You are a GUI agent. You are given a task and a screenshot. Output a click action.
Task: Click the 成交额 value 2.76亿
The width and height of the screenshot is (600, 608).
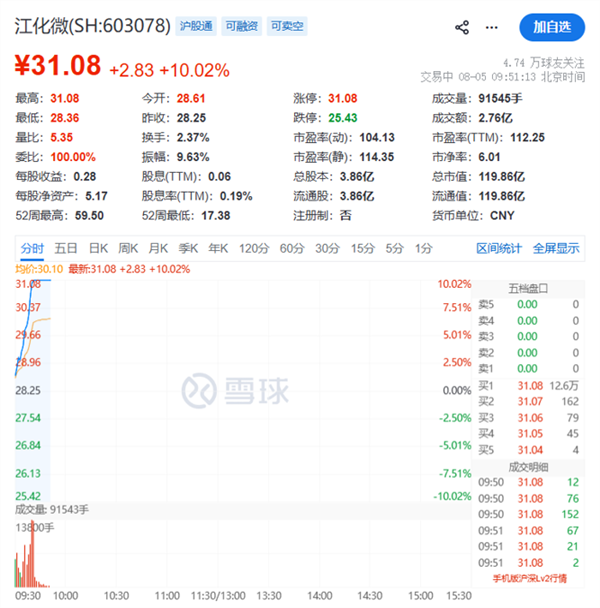(495, 118)
